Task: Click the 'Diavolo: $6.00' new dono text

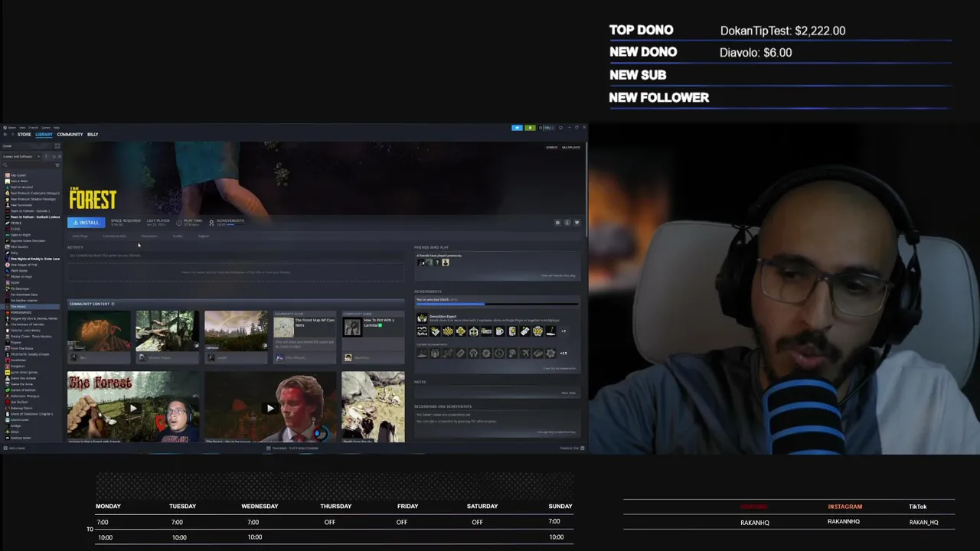Action: (x=756, y=53)
